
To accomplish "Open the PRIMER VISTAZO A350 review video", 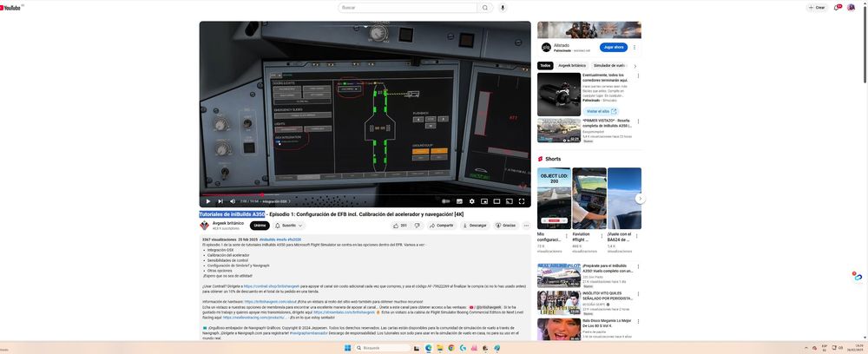I will pos(559,130).
